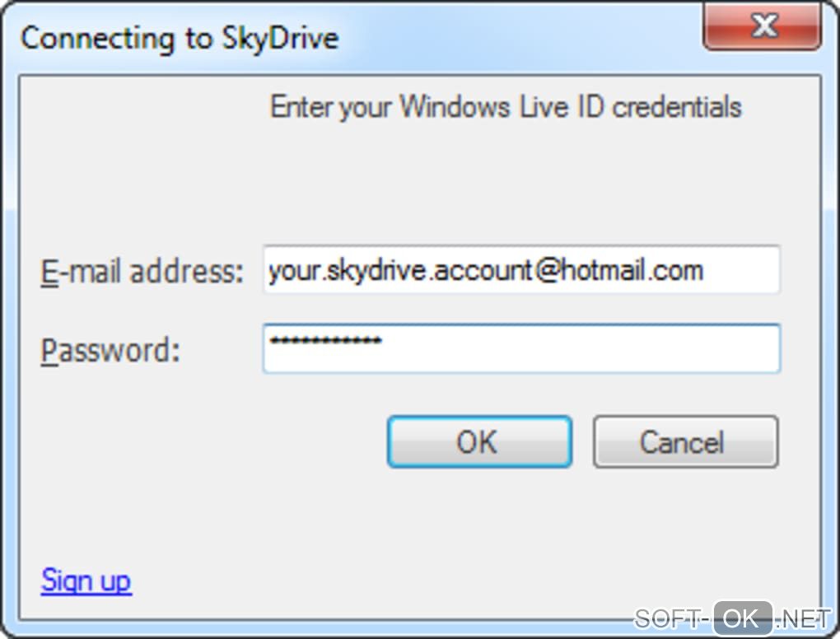The height and width of the screenshot is (639, 840).
Task: Click the "SOFT" text in the watermark
Action: (665, 618)
